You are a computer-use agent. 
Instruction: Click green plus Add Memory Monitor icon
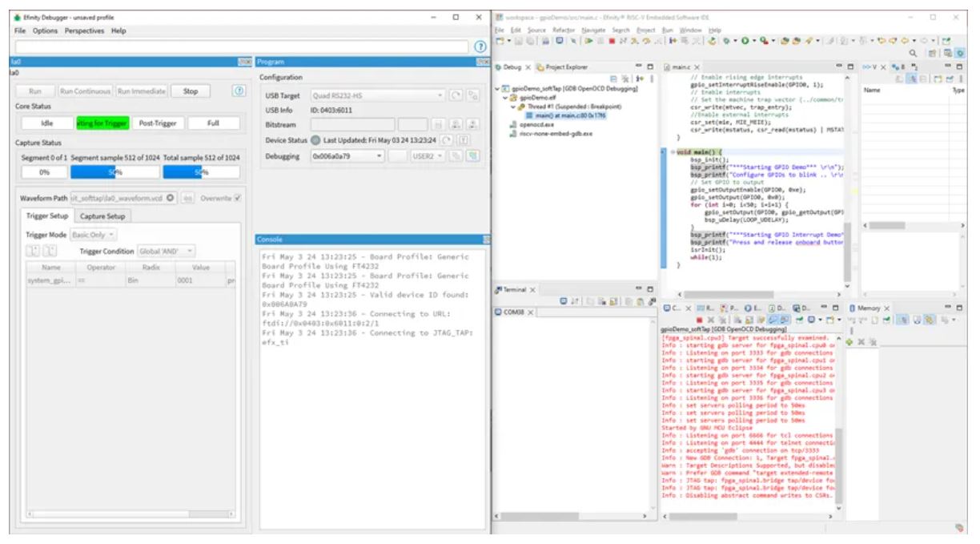[849, 341]
